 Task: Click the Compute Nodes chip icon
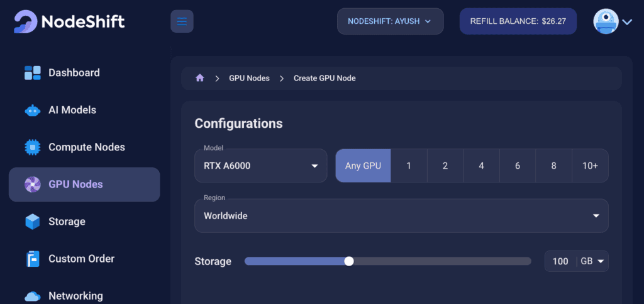[x=33, y=147]
